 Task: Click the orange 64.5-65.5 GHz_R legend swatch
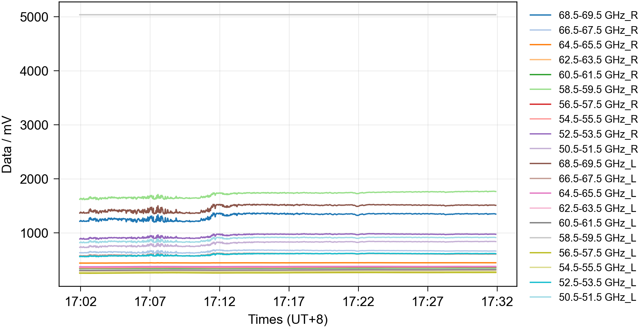point(540,45)
